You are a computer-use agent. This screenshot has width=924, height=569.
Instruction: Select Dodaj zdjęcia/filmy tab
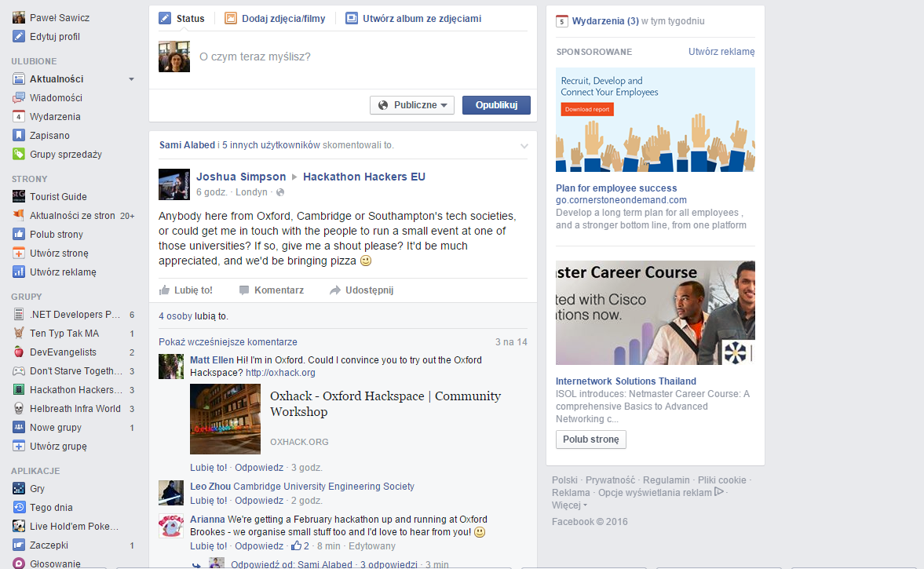coord(275,18)
